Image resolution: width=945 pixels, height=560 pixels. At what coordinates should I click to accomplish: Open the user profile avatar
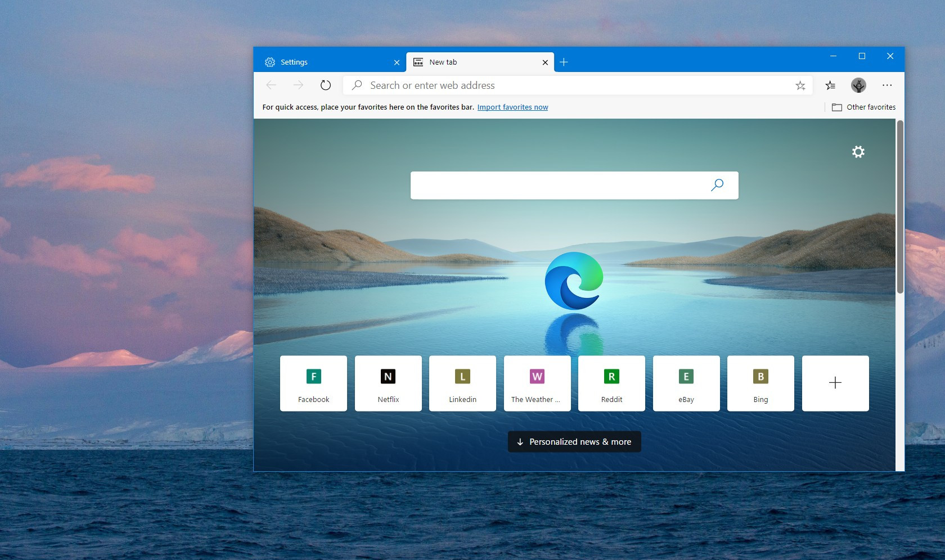[x=858, y=85]
